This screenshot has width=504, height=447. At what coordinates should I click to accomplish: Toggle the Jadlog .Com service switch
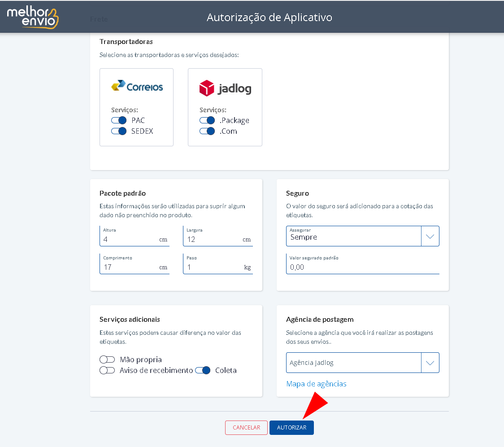(x=207, y=131)
